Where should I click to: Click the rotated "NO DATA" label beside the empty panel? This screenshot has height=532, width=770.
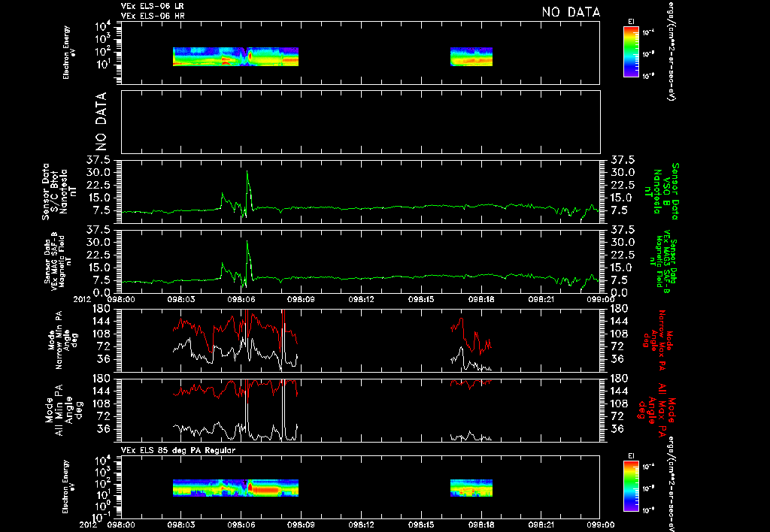pos(101,121)
